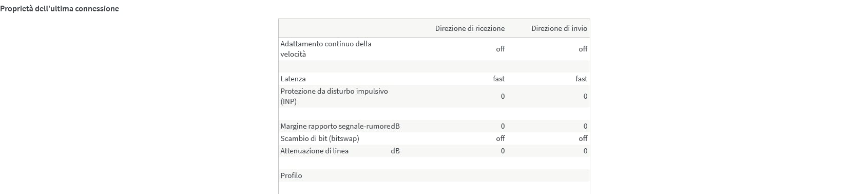Click the receive value for Attenuazione di linea

click(x=503, y=151)
